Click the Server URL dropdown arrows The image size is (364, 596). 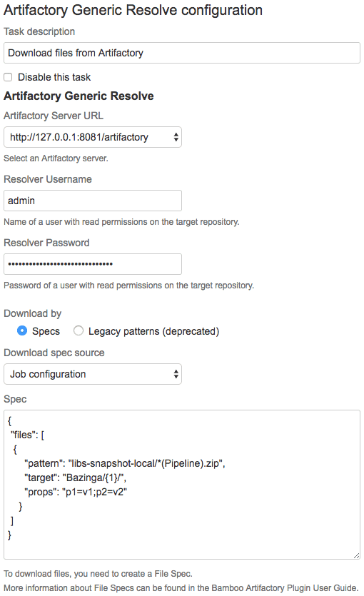pos(176,137)
